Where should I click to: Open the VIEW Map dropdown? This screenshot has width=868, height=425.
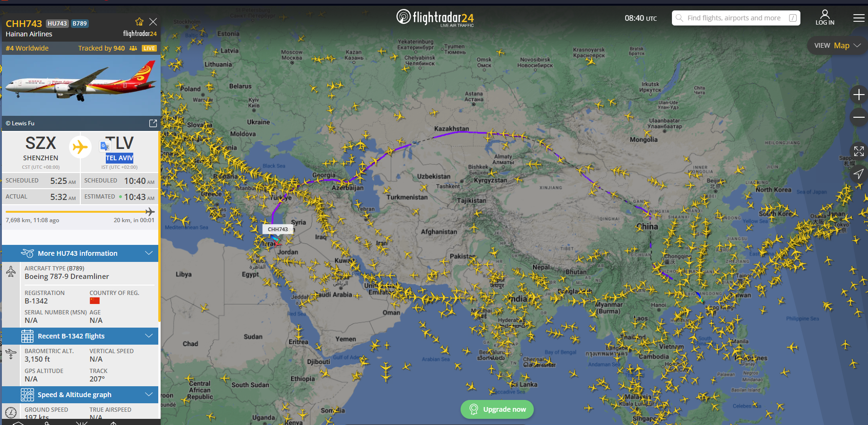pos(837,45)
